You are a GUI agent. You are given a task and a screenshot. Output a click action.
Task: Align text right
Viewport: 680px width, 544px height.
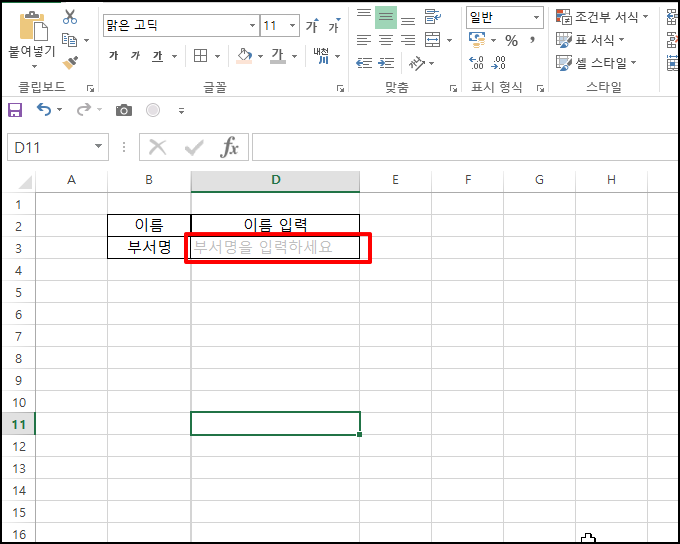(408, 40)
